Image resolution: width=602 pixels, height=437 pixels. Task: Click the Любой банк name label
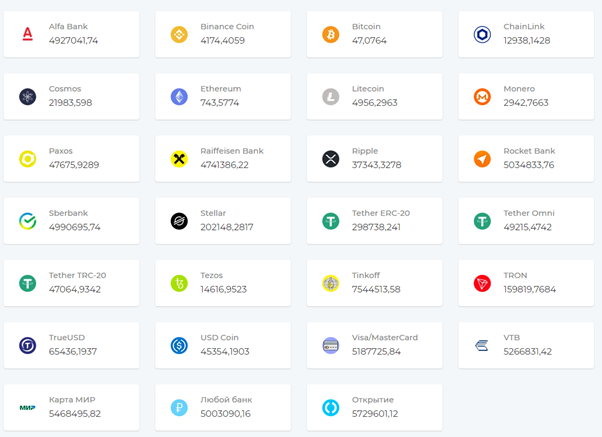[227, 400]
